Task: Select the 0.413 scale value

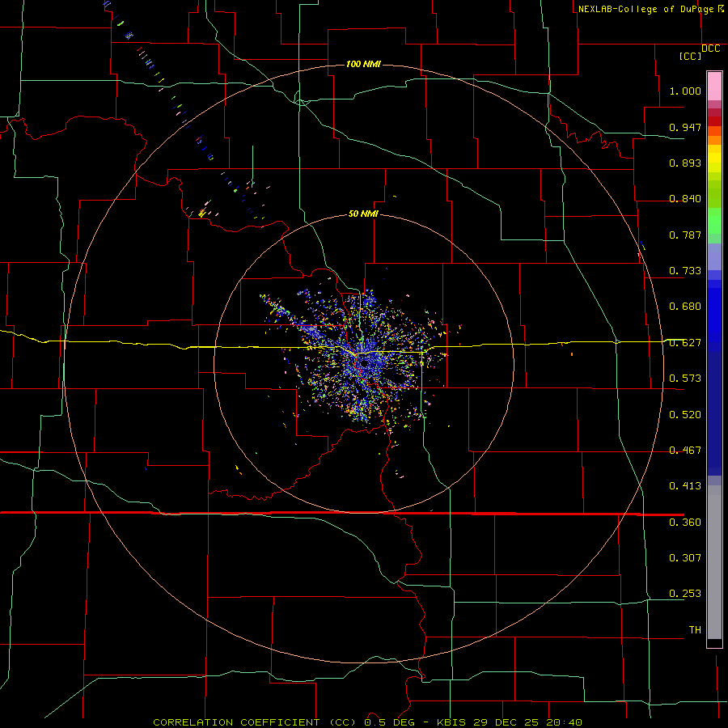Action: point(685,486)
